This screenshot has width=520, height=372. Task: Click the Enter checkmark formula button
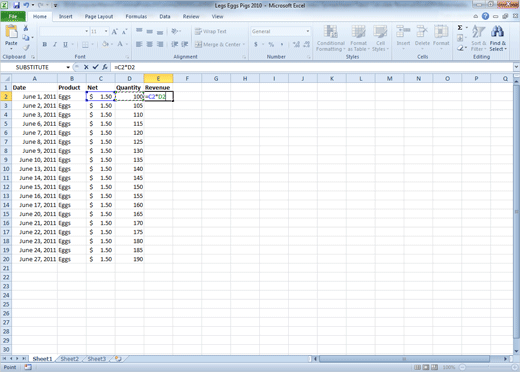click(x=95, y=67)
